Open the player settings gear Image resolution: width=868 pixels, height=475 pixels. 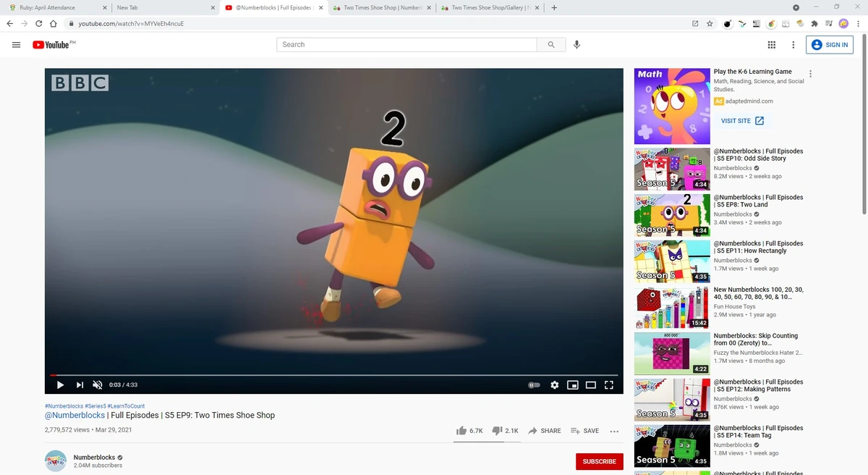coord(554,384)
